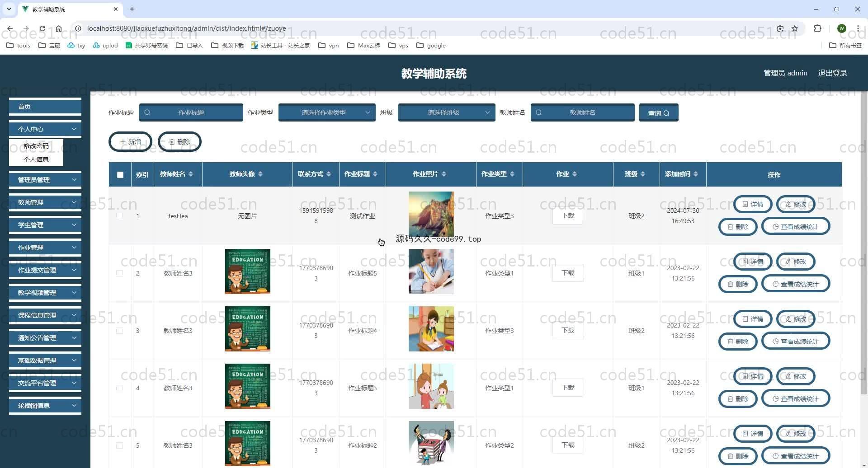Open the extensions puzzle icon
The height and width of the screenshot is (468, 868).
(817, 28)
